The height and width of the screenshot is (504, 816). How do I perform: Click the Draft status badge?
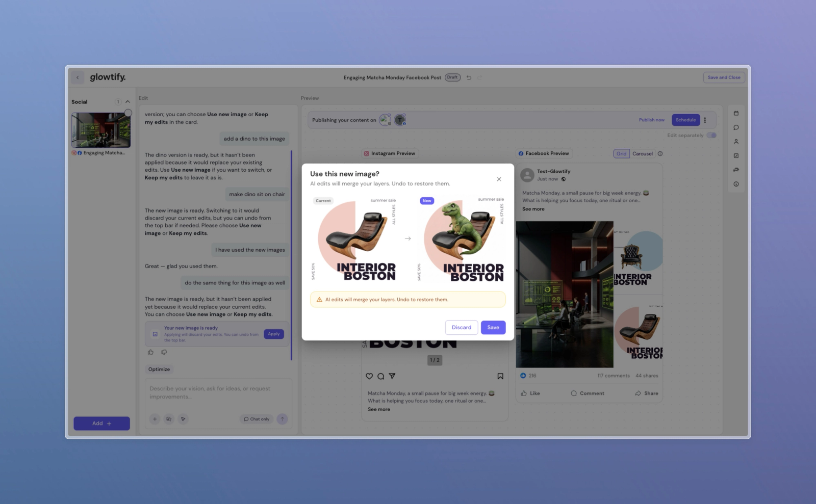click(x=452, y=77)
